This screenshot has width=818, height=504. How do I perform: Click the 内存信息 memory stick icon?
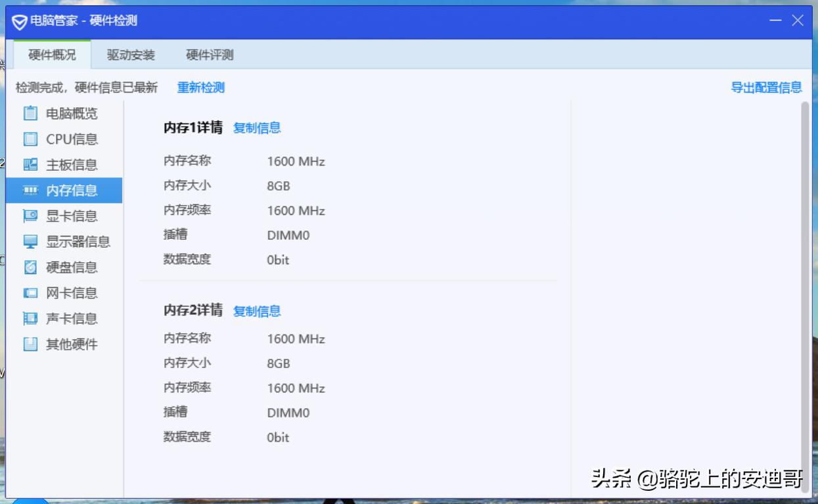[x=30, y=190]
